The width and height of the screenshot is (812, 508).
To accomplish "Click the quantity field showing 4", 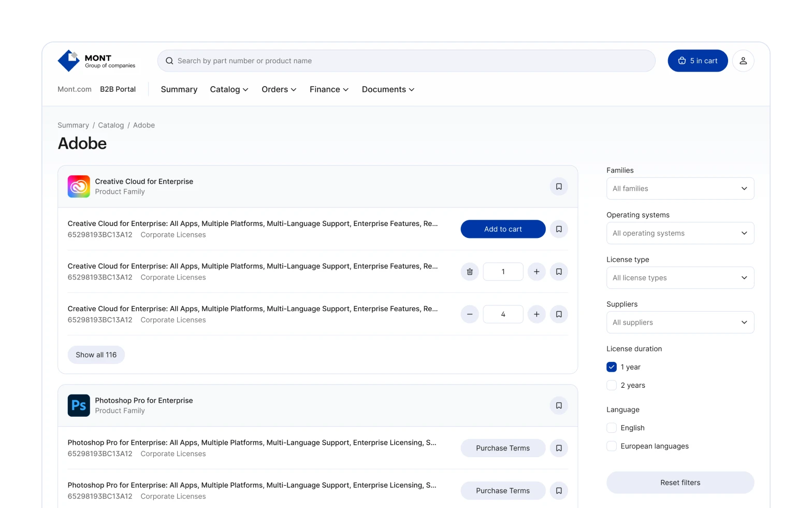I will coord(503,314).
